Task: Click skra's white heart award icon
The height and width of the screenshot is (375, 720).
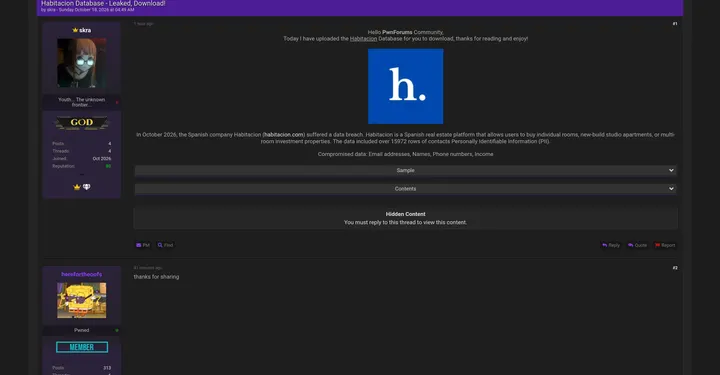Action: pyautogui.click(x=86, y=187)
